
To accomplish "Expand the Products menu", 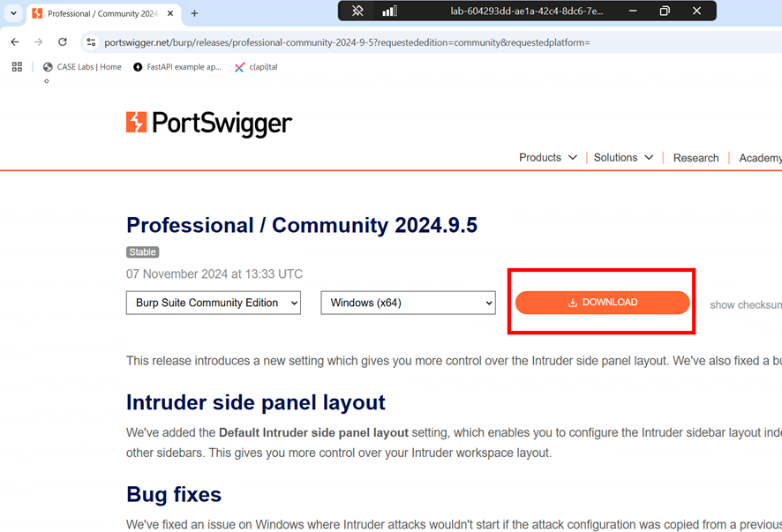I will (x=548, y=158).
